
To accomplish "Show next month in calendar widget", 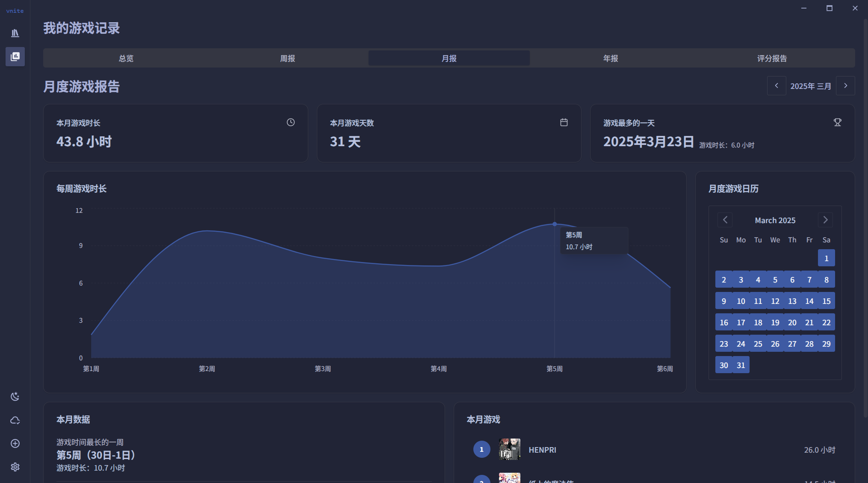I will click(825, 220).
